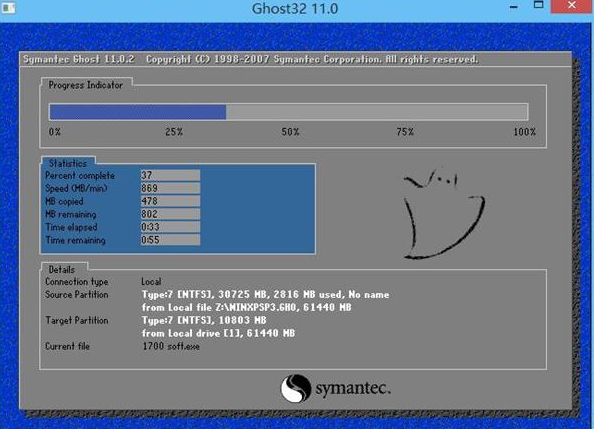Screen dimensions: 594x429
Task: Select the Progress Indicator group label
Action: [86, 85]
